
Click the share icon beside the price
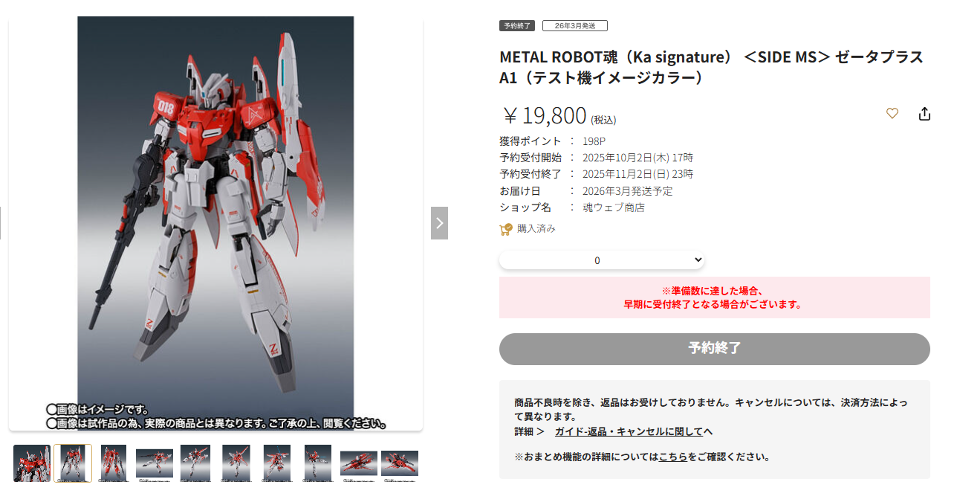(924, 114)
